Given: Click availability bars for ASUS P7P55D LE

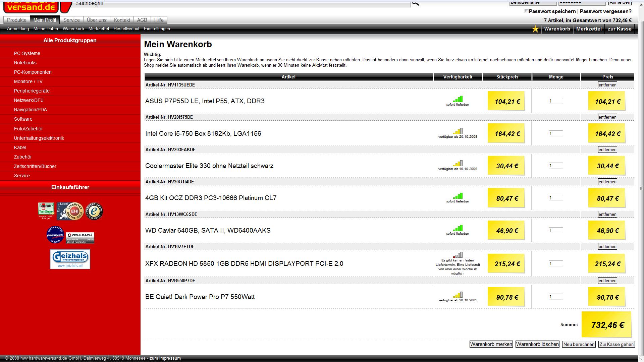Looking at the screenshot, I should (x=458, y=99).
